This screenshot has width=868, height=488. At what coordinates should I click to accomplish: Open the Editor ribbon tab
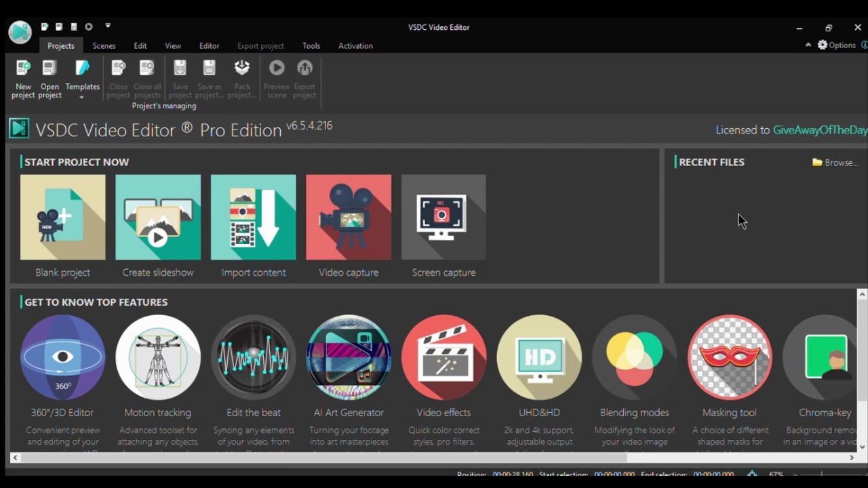[x=210, y=45]
